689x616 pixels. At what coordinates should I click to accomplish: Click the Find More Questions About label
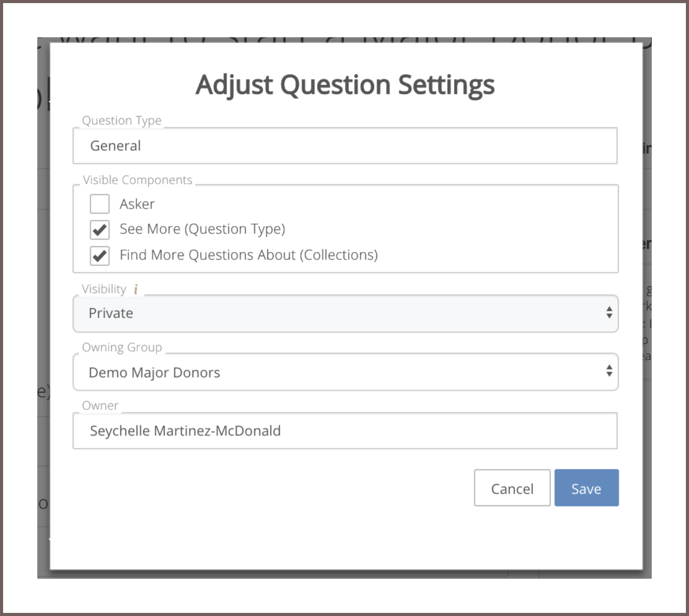click(248, 255)
